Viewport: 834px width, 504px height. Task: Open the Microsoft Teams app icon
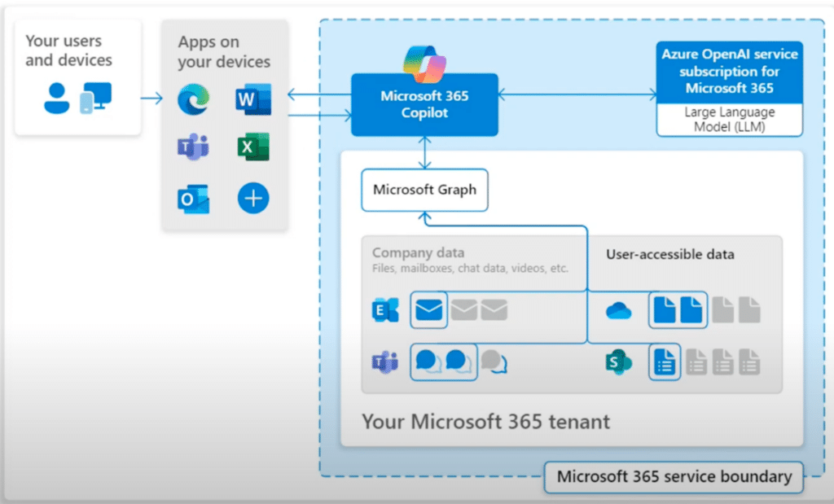[x=193, y=147]
